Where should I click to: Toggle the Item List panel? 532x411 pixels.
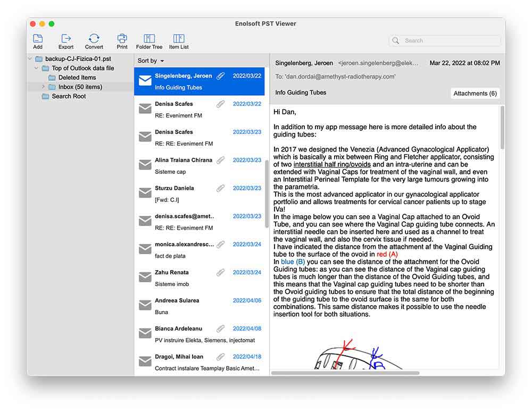coord(179,39)
